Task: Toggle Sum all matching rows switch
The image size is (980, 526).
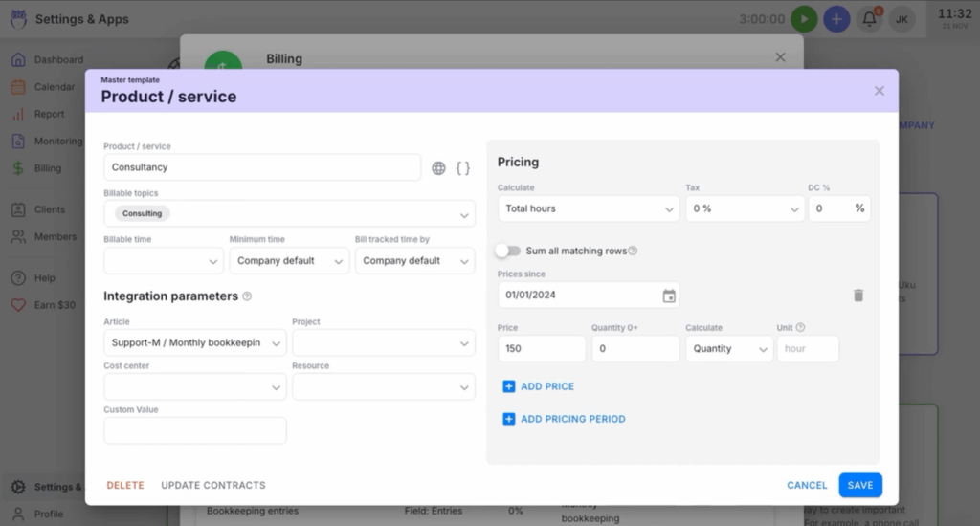Action: (507, 251)
